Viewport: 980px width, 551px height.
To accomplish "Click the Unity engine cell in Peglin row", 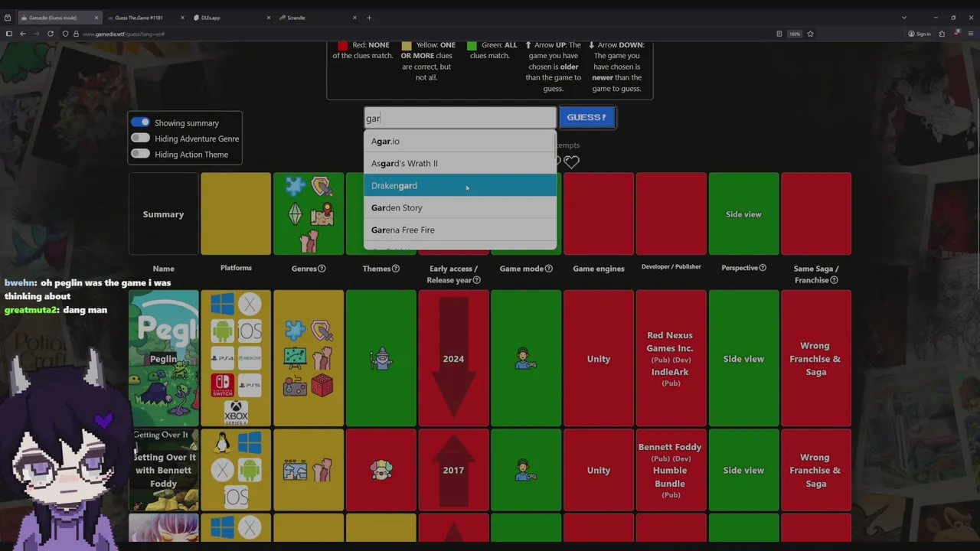I will [599, 359].
